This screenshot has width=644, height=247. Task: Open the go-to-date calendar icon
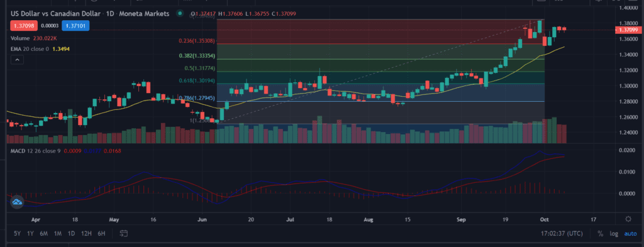click(124, 233)
